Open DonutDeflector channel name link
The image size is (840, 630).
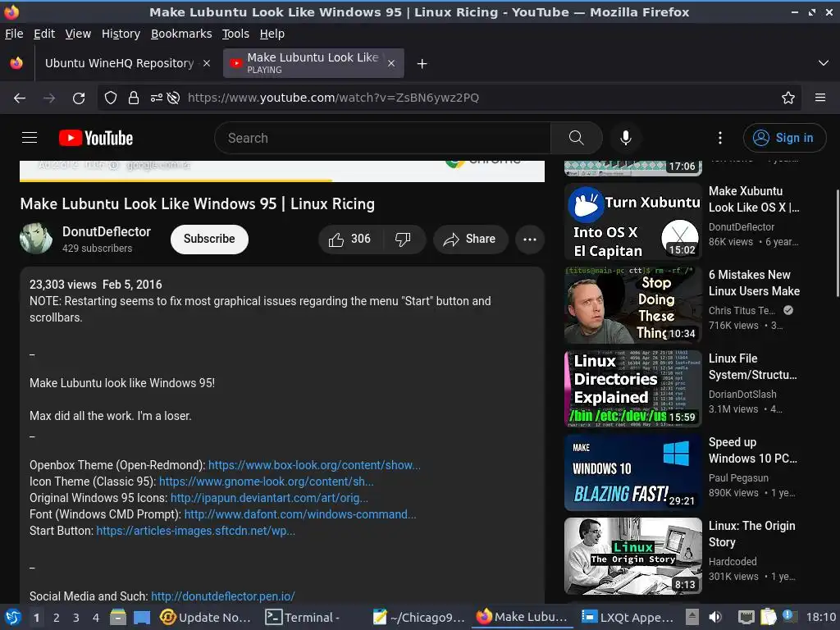pyautogui.click(x=107, y=231)
